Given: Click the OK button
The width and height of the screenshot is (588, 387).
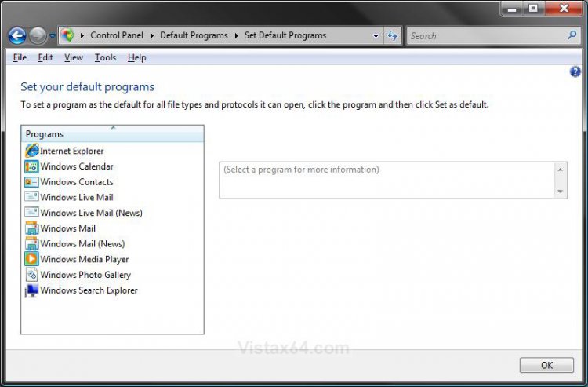Looking at the screenshot, I should click(x=546, y=365).
